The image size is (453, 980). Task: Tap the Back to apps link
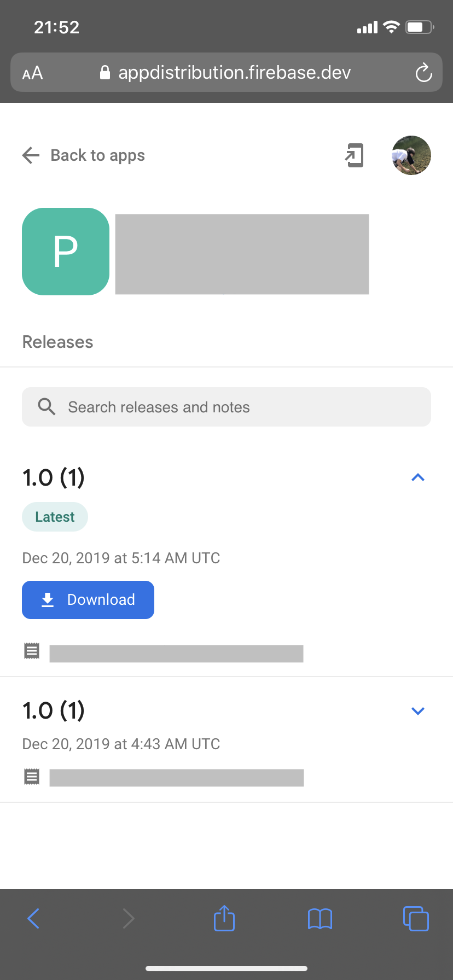coord(98,155)
